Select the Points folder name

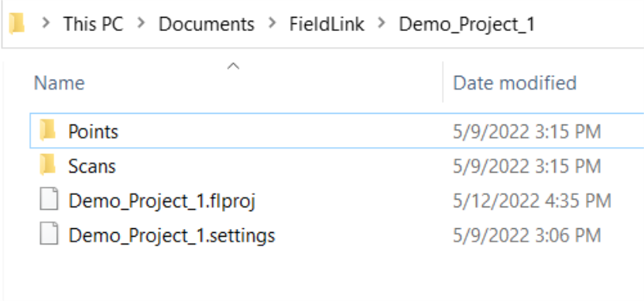click(x=93, y=132)
